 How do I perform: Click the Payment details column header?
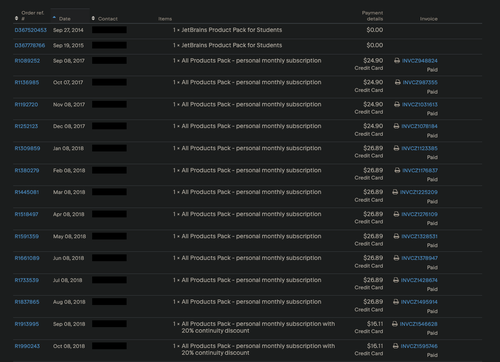click(x=372, y=16)
